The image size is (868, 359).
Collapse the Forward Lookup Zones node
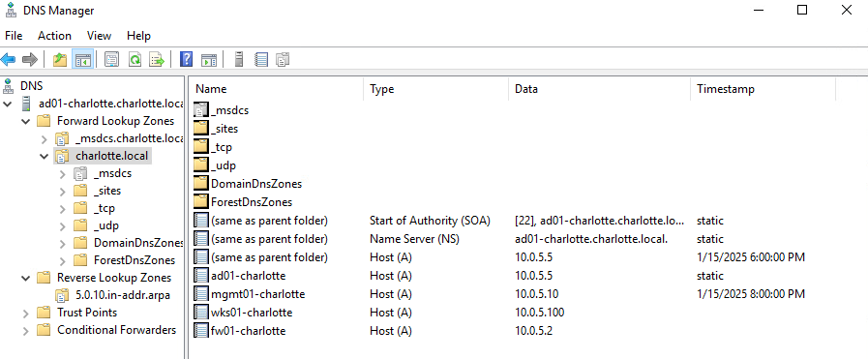pos(25,121)
